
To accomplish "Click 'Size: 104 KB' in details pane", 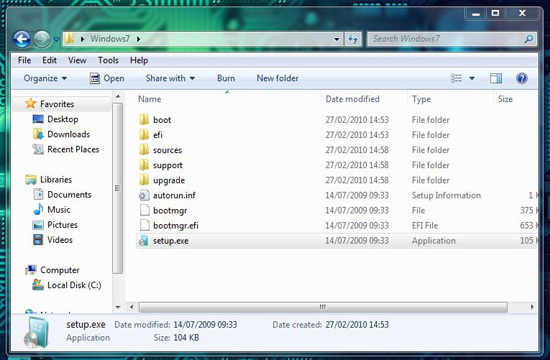I will click(176, 338).
